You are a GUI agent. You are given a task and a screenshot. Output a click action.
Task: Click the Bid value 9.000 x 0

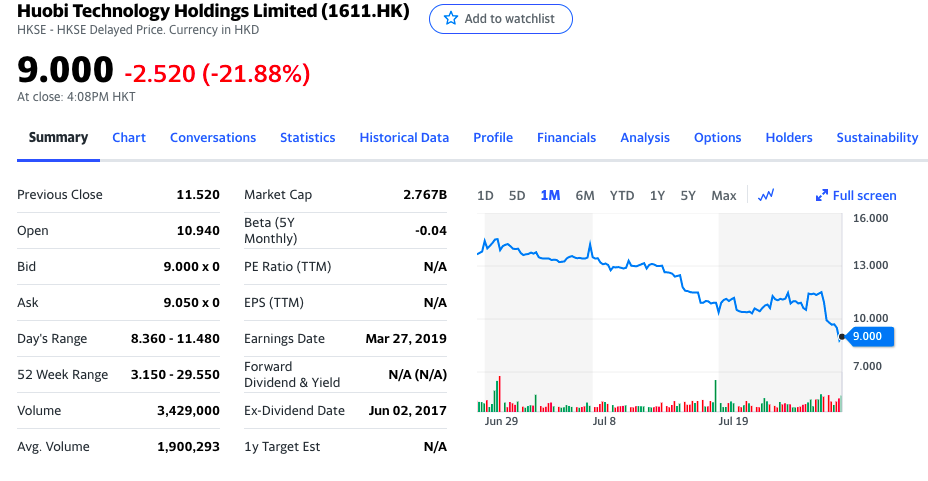(x=192, y=267)
